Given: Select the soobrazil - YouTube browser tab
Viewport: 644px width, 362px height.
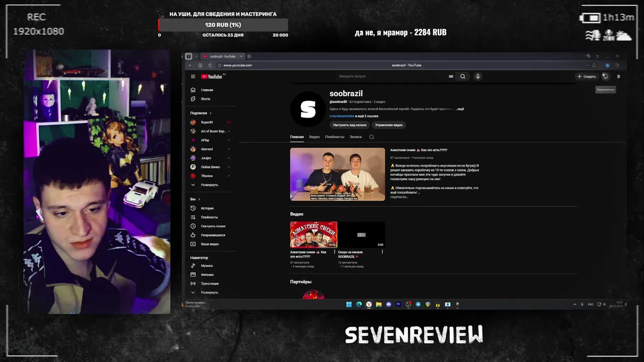Looking at the screenshot, I should click(x=222, y=56).
